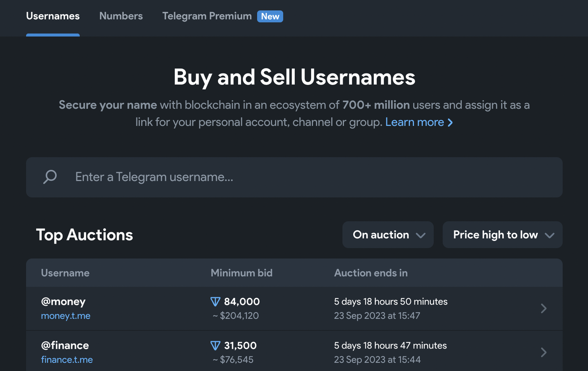The width and height of the screenshot is (588, 371).
Task: Focus the Telegram username search field
Action: tap(310, 177)
